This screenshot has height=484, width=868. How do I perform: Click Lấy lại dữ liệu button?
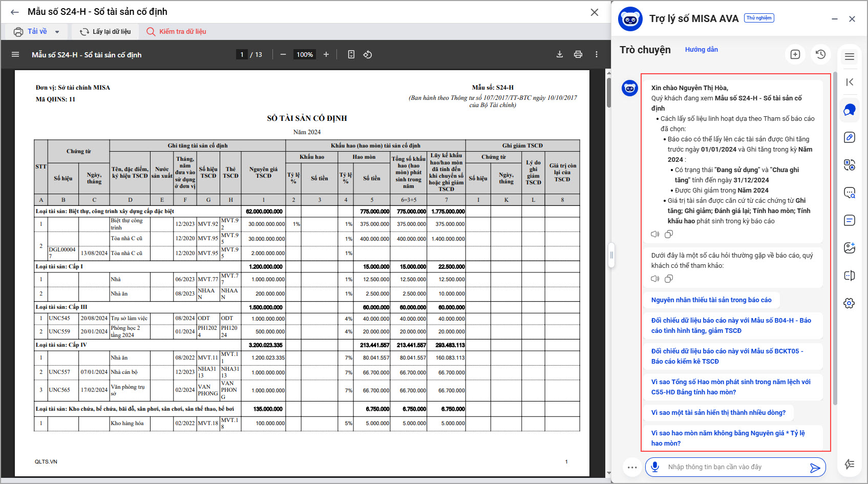tap(105, 32)
